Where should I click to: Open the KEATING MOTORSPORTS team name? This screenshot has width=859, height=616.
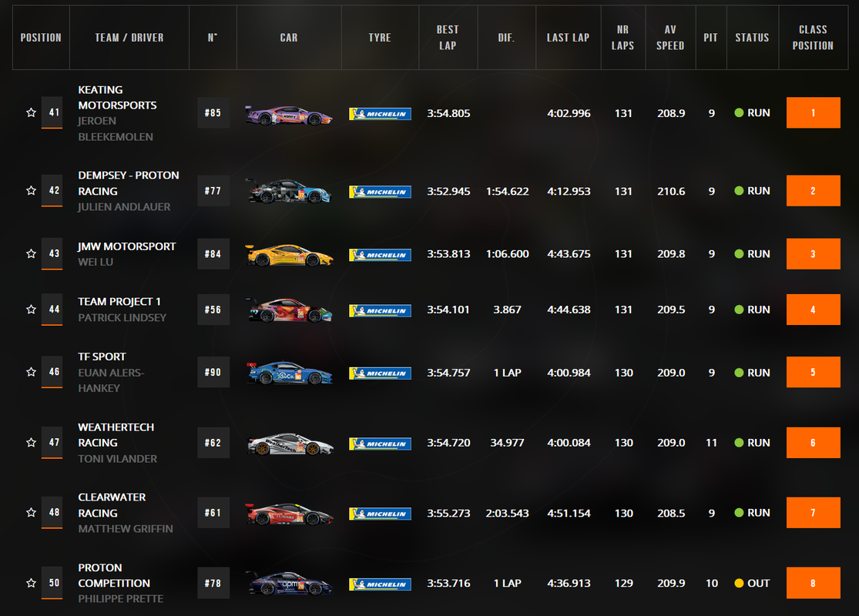pyautogui.click(x=117, y=98)
